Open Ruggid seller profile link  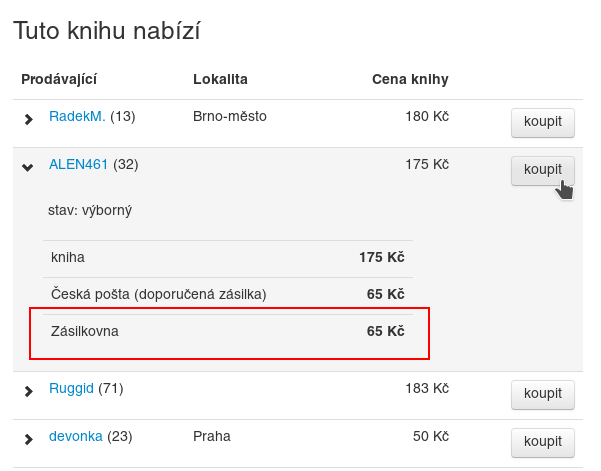pyautogui.click(x=71, y=389)
